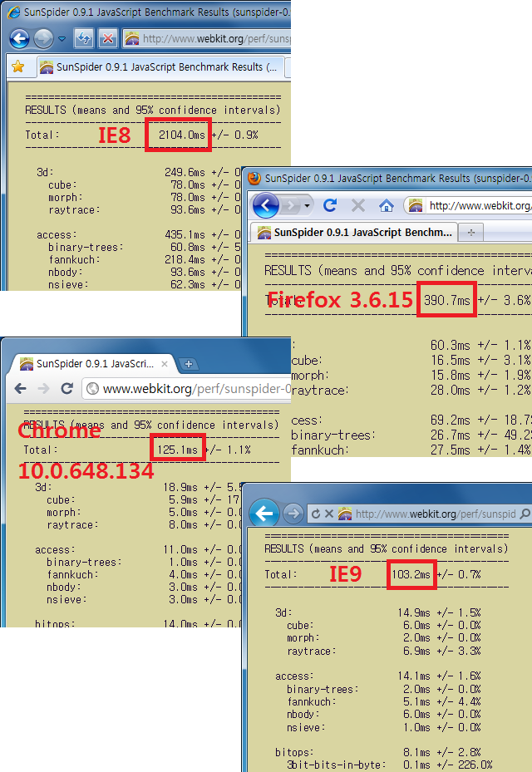
Task: Open IE8 Favorites star icon
Action: point(18,66)
